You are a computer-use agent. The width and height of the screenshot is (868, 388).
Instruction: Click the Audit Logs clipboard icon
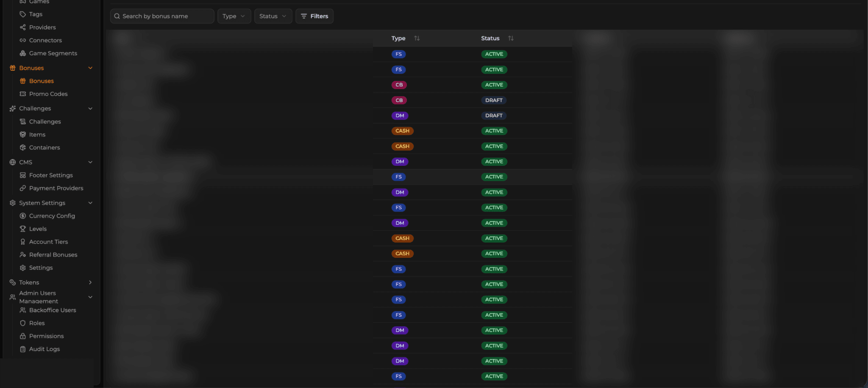coord(23,349)
